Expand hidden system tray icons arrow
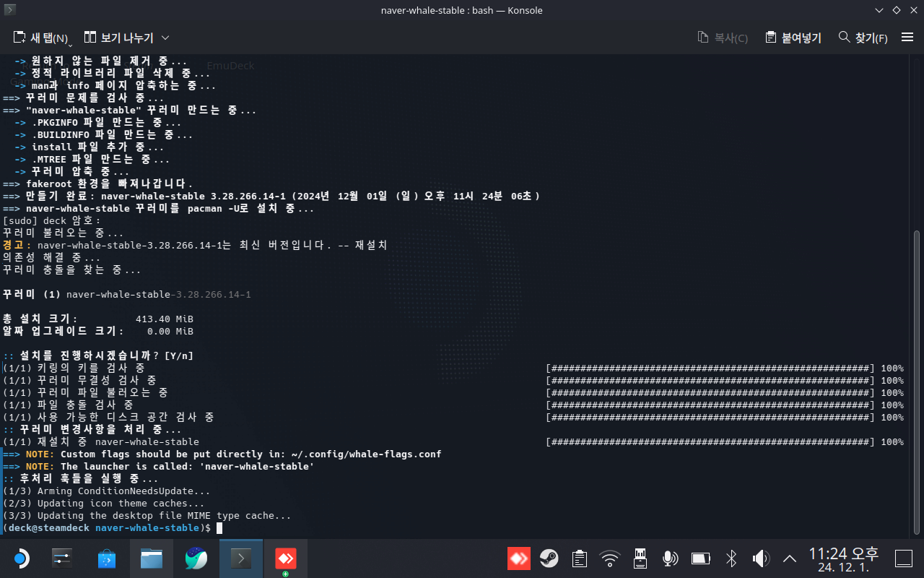This screenshot has width=924, height=578. [x=790, y=558]
